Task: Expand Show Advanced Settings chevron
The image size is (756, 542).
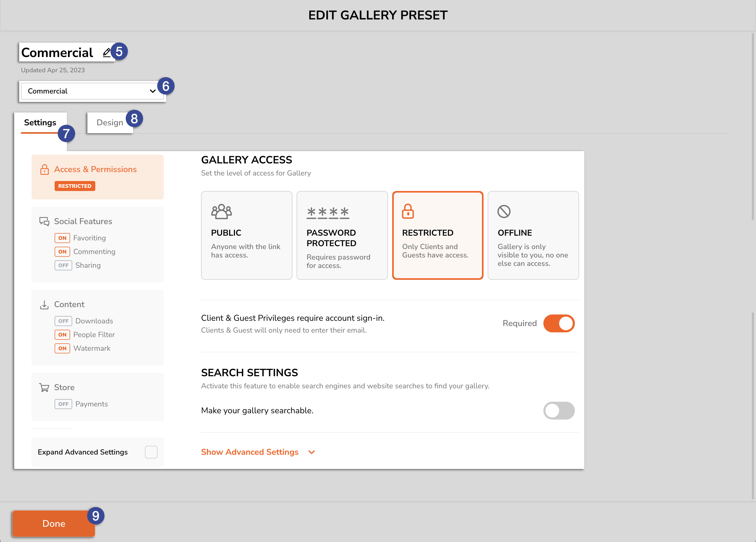Action: click(x=312, y=452)
